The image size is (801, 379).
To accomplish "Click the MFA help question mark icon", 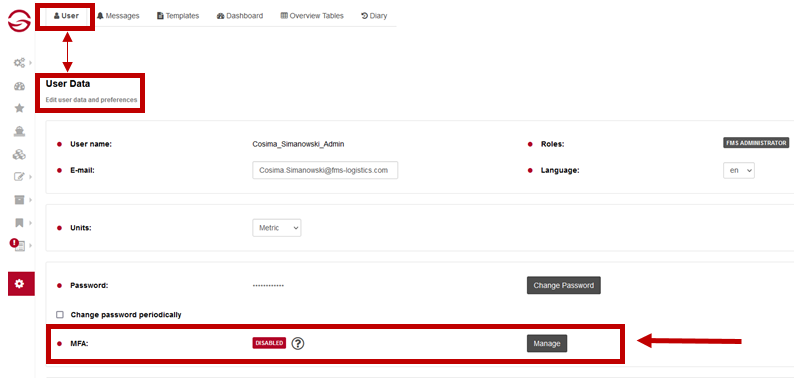I will tap(298, 344).
